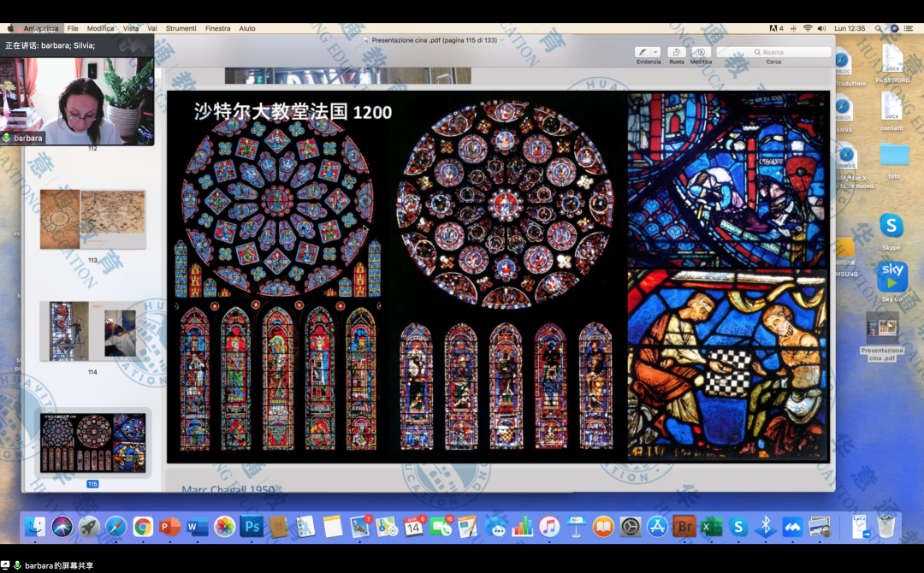This screenshot has width=924, height=573.
Task: Open System Preferences gear in Dock
Action: tap(630, 527)
